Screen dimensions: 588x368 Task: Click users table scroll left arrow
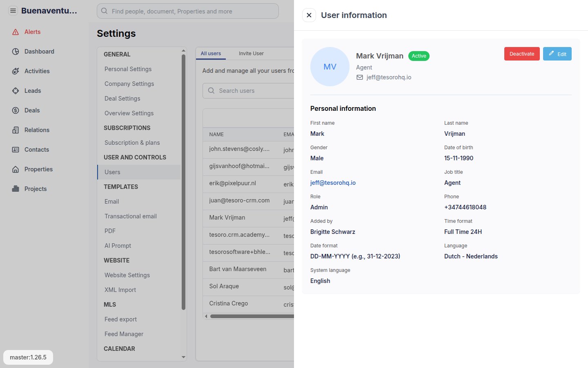pyautogui.click(x=206, y=316)
